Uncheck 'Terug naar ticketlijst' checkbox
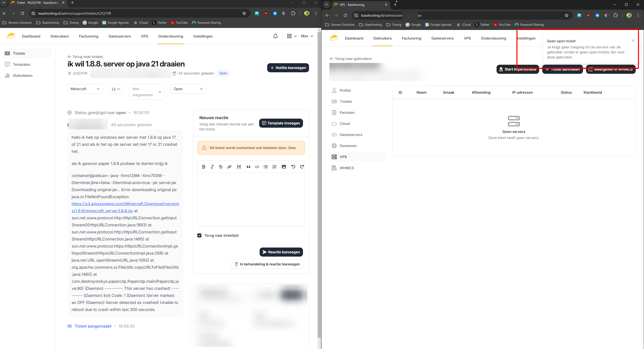The height and width of the screenshot is (349, 644). tap(199, 235)
